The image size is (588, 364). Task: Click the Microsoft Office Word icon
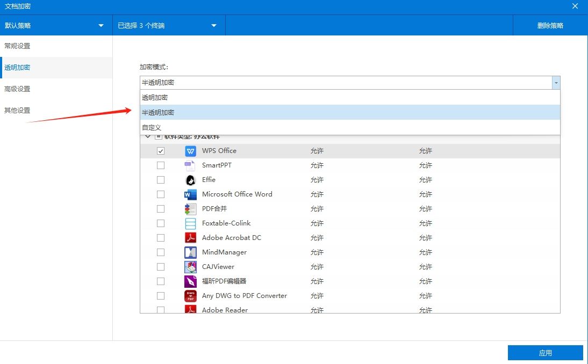[190, 194]
